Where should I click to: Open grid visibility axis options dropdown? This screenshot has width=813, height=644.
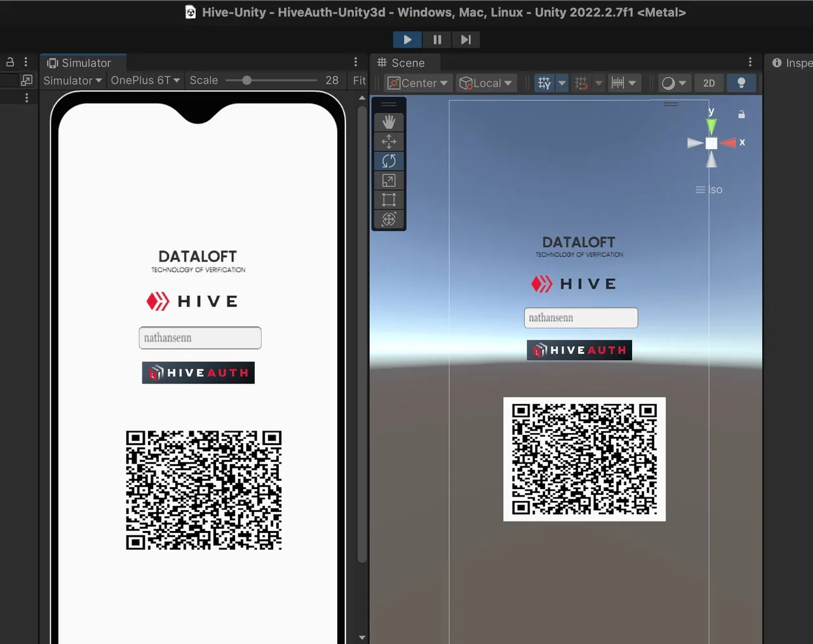tap(561, 83)
